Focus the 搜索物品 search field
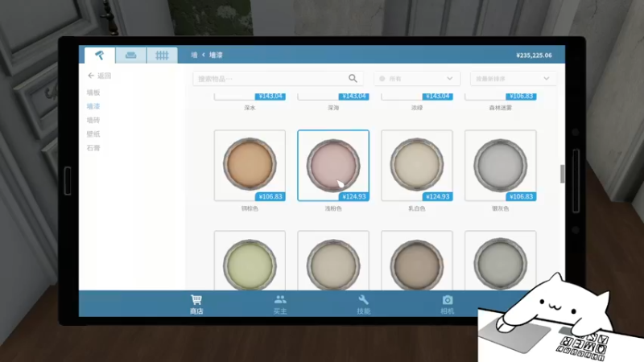 [x=278, y=78]
